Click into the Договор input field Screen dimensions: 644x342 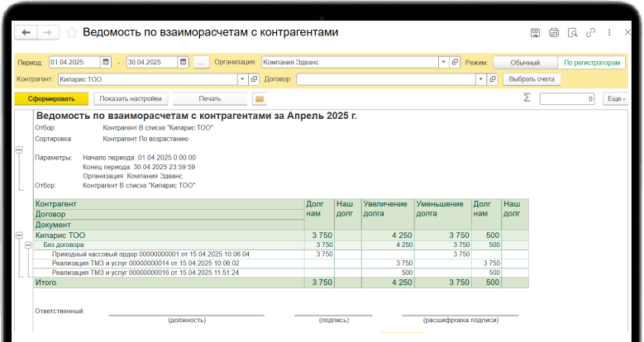[384, 79]
